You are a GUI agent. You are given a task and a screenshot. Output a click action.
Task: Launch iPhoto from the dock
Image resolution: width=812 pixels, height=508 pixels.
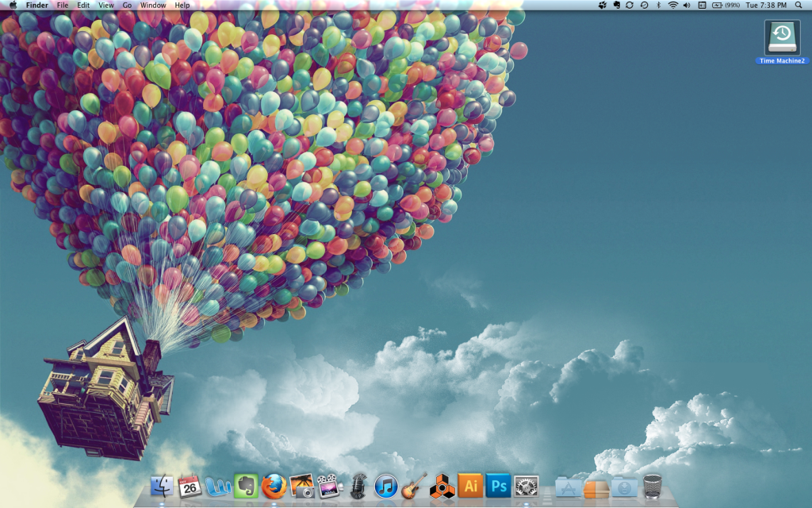coord(302,487)
